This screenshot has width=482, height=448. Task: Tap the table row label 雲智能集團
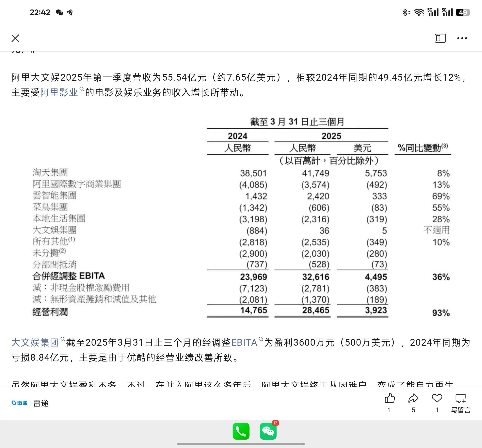click(x=55, y=195)
